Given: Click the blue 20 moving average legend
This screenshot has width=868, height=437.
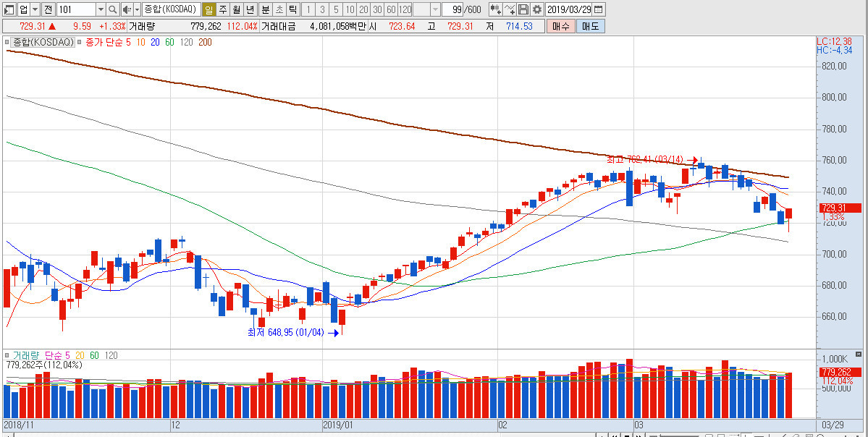Looking at the screenshot, I should click(x=155, y=42).
